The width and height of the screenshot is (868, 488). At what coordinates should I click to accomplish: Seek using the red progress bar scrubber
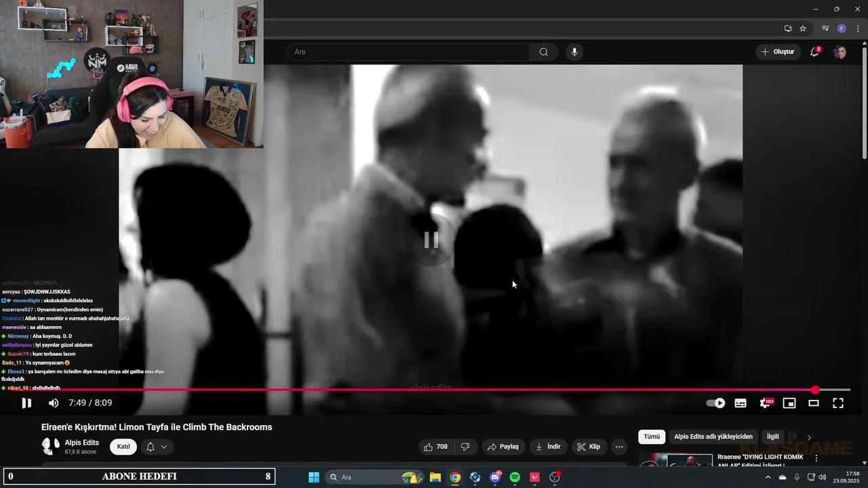tap(815, 390)
